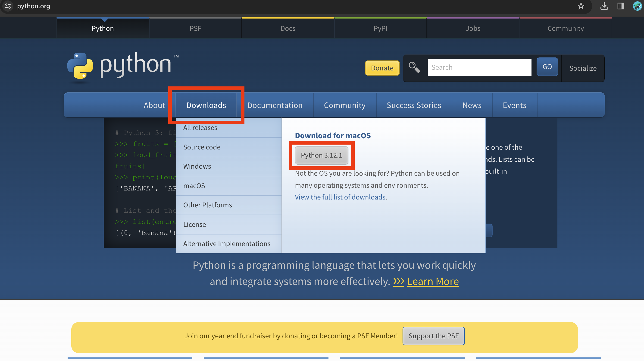This screenshot has height=361, width=644.
Task: Open View the full list of downloads
Action: [x=340, y=197]
